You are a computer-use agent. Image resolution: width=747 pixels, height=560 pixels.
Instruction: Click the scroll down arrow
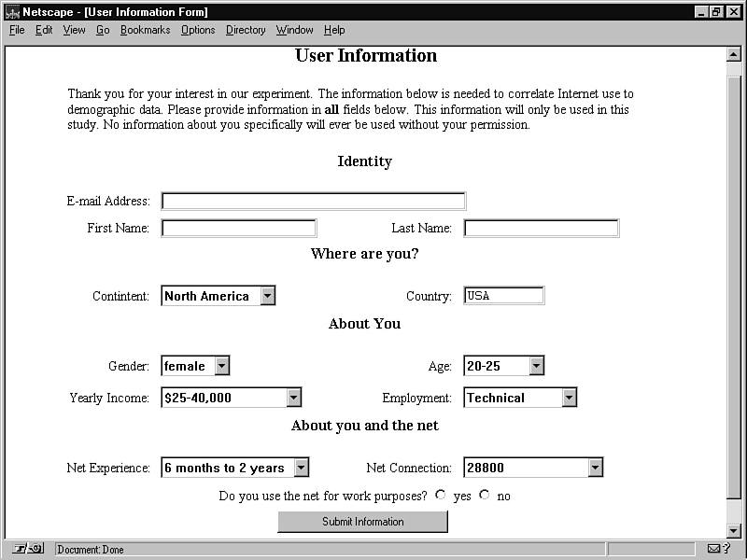(x=733, y=530)
